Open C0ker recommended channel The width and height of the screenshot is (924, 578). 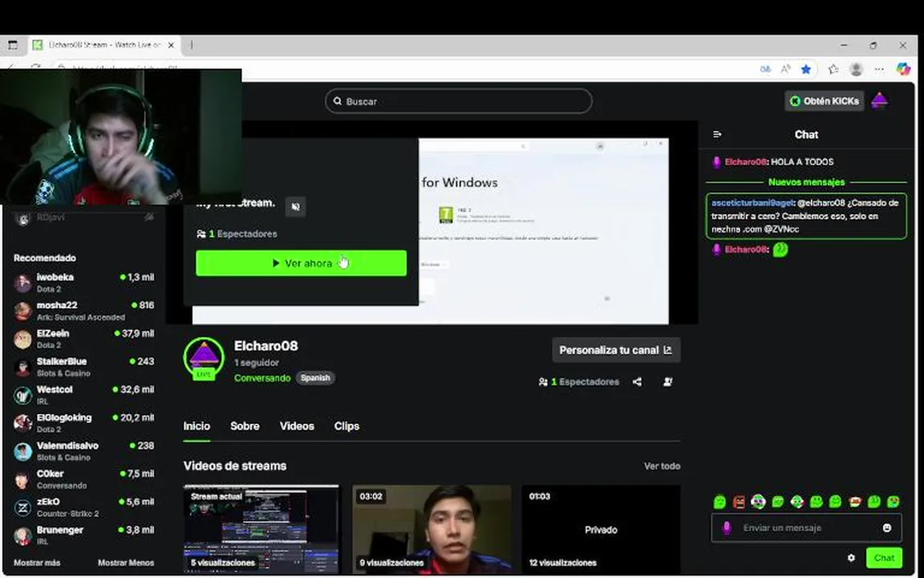point(83,479)
